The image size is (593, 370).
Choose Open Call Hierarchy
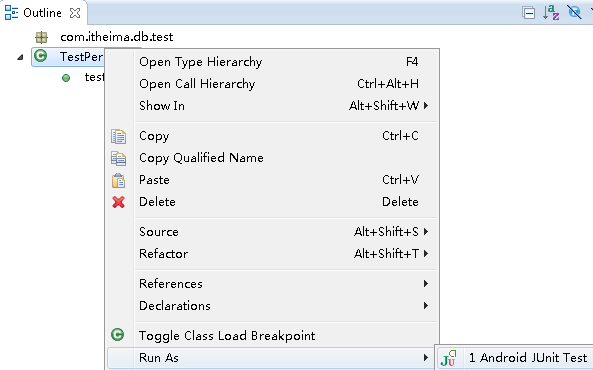pyautogui.click(x=272, y=84)
